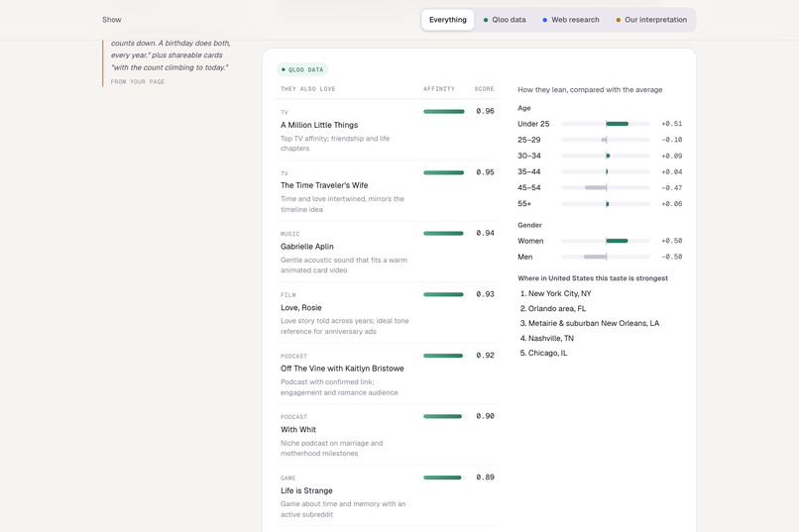Filter by Our interpretation
799x532 pixels.
pyautogui.click(x=650, y=20)
